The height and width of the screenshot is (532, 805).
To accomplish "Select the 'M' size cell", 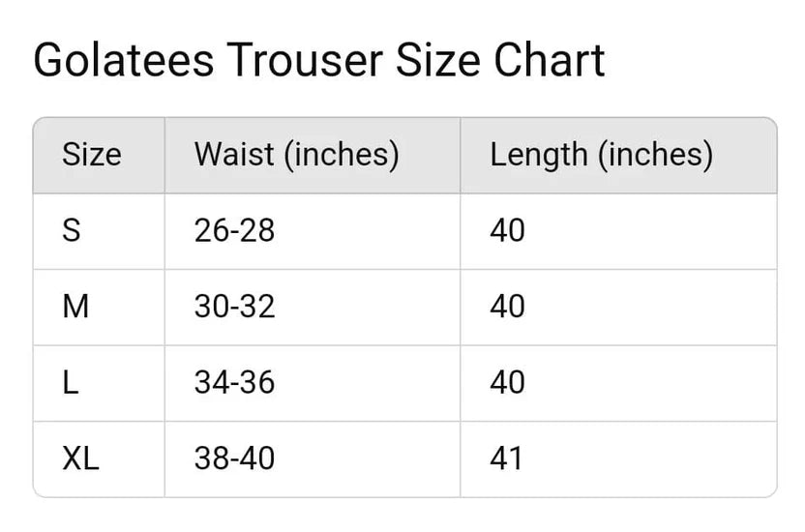I will pos(75,307).
